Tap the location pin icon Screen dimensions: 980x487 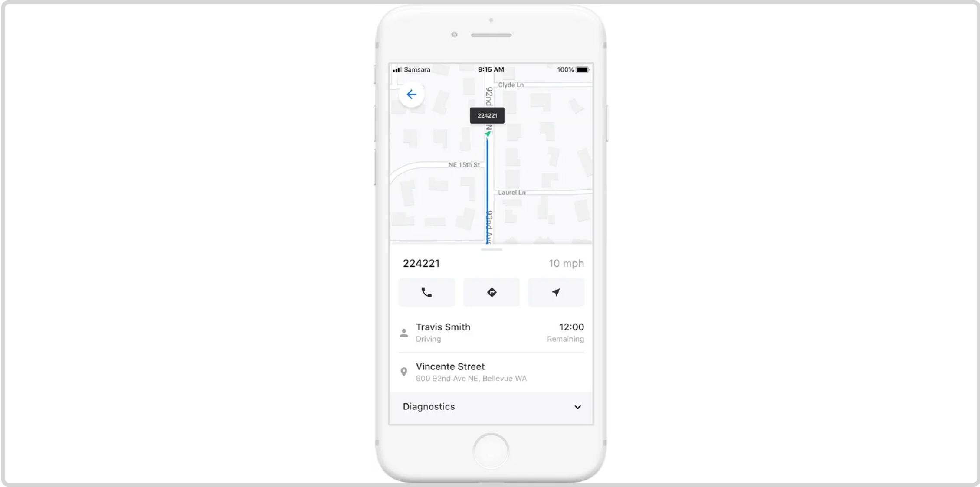pos(403,371)
